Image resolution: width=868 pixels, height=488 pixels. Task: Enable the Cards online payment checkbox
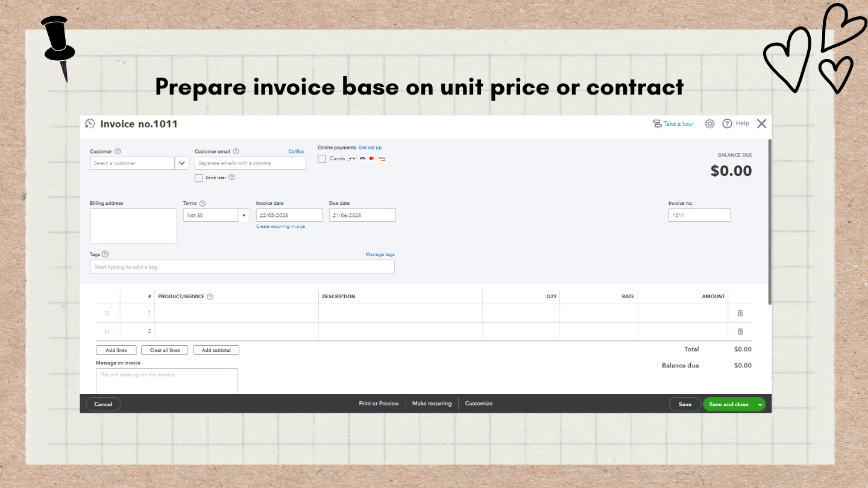[x=322, y=158]
